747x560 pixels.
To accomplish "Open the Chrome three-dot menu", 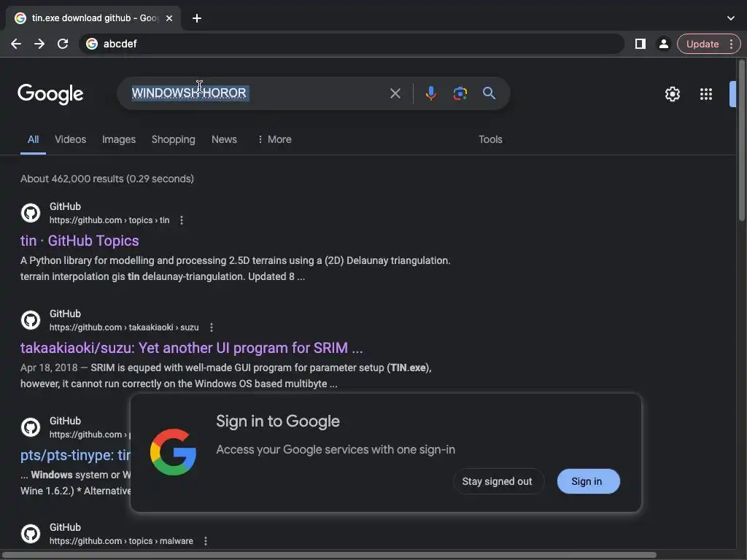I will 731,44.
